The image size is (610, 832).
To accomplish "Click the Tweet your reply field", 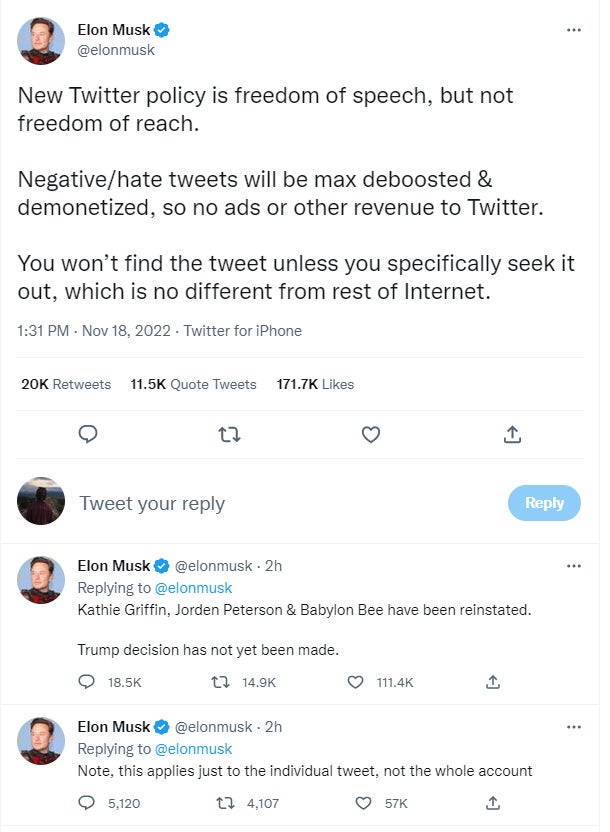I will (150, 502).
